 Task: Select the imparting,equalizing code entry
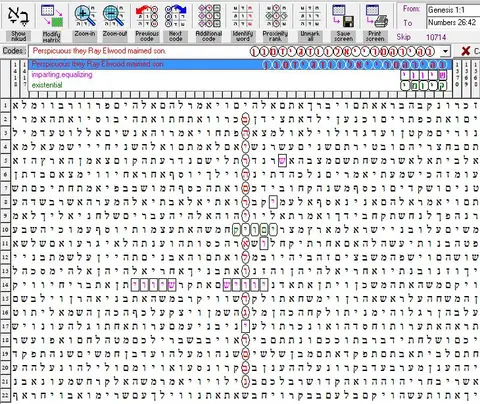pos(240,75)
